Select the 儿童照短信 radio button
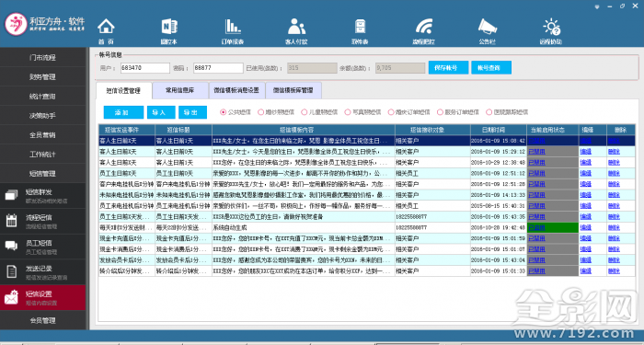Screen dimensions: 644x345 point(305,111)
